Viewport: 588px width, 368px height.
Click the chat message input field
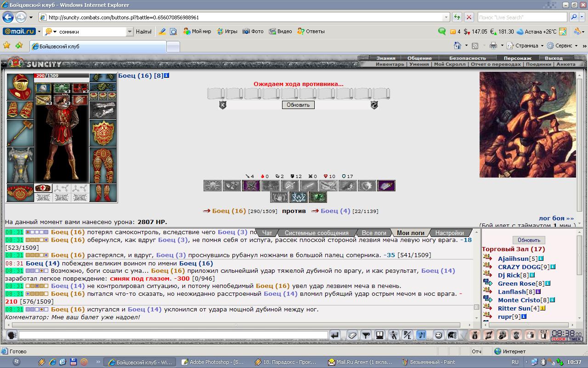(x=173, y=335)
